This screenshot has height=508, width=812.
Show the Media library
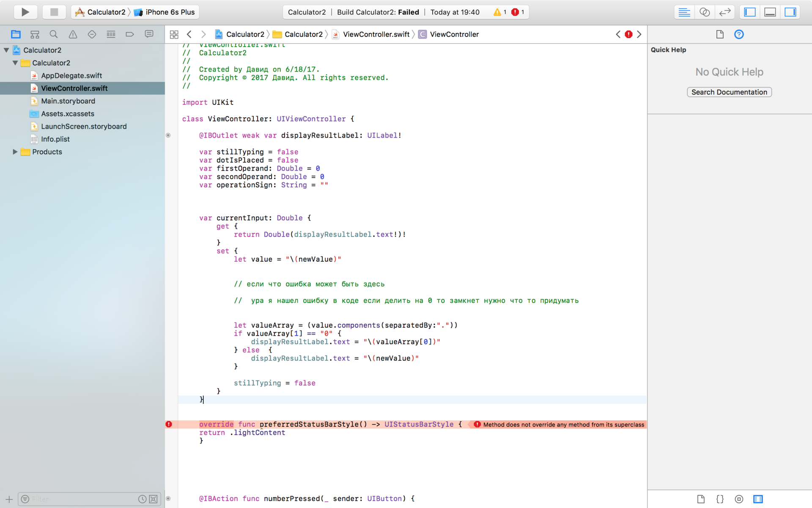pyautogui.click(x=758, y=499)
